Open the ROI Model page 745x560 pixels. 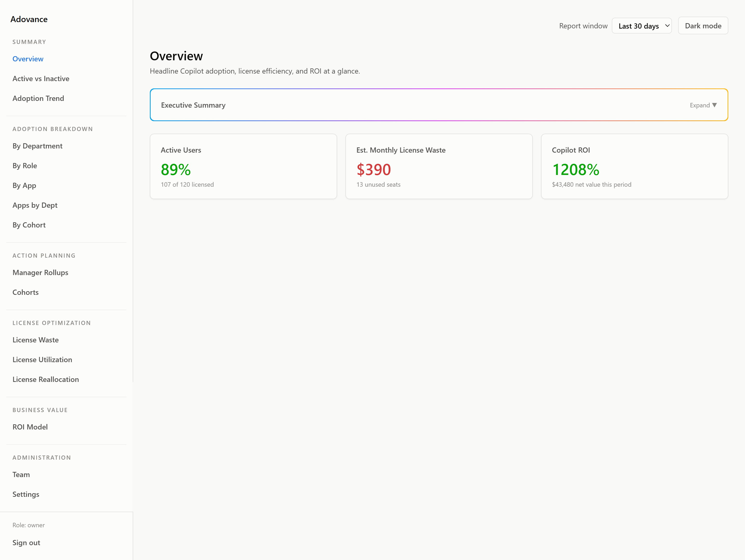(x=30, y=427)
